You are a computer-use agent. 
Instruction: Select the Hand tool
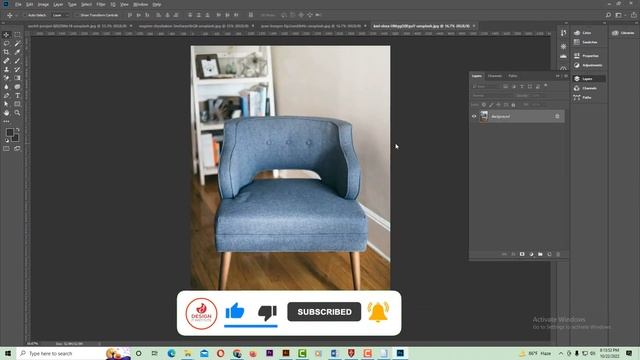[x=6, y=113]
